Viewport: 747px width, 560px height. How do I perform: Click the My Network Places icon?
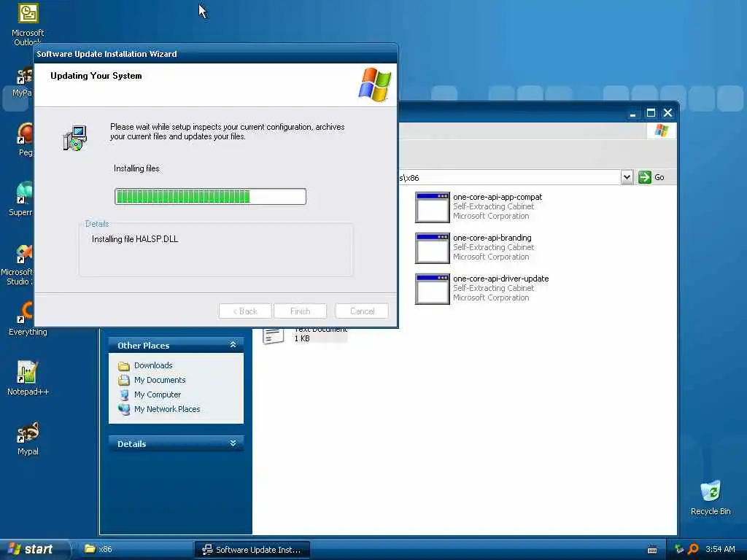coord(124,409)
